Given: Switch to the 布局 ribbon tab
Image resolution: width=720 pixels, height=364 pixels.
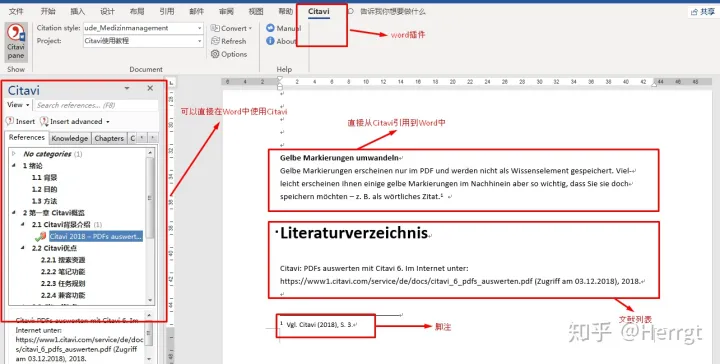Looking at the screenshot, I should point(137,11).
